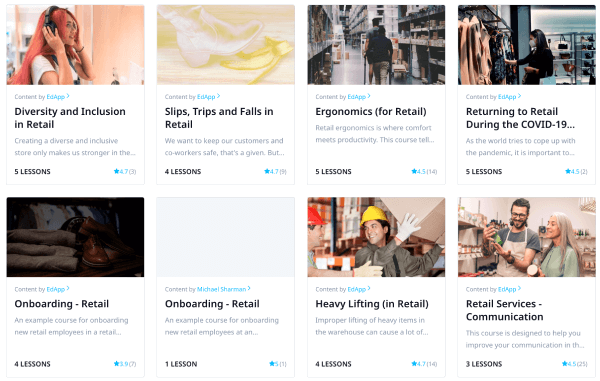600x381 pixels.
Task: Click the shopkeeper in apron with customer thumbnail
Action: 527,237
